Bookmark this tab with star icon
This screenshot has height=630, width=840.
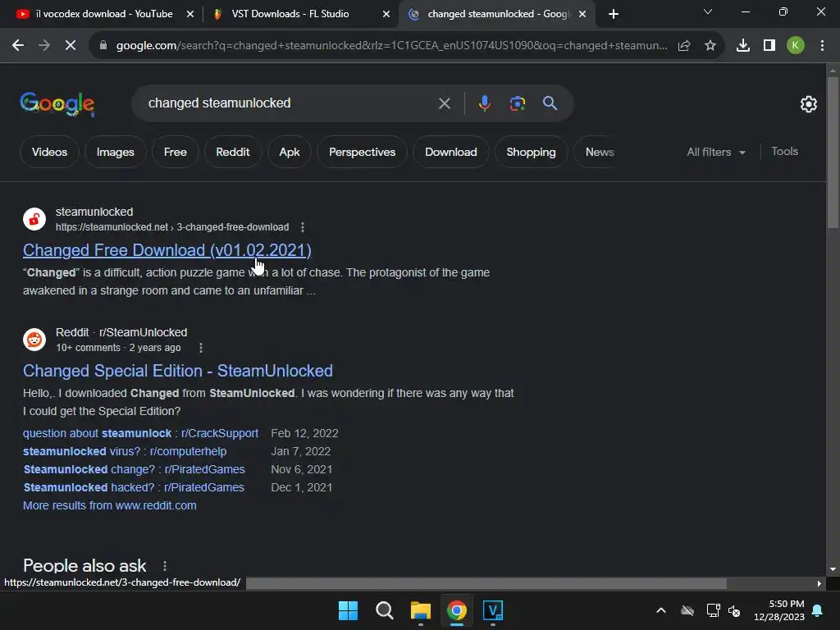point(710,46)
